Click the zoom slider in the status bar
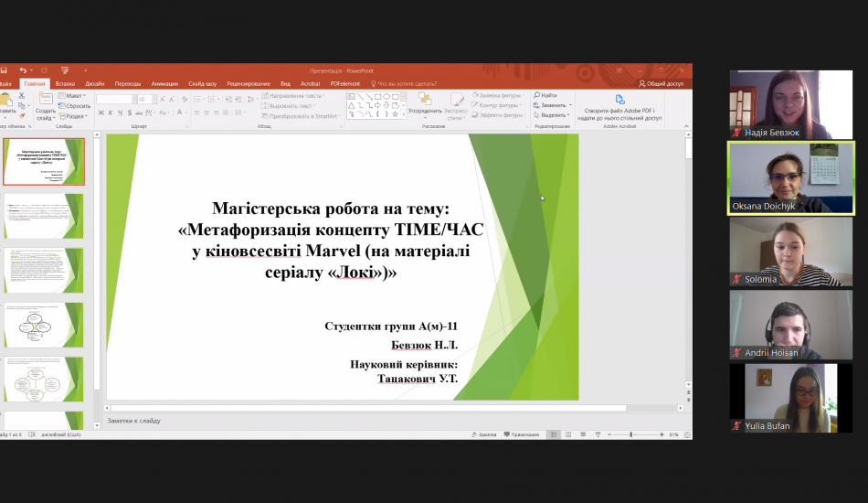Viewport: 868px width, 503px height. [632, 434]
